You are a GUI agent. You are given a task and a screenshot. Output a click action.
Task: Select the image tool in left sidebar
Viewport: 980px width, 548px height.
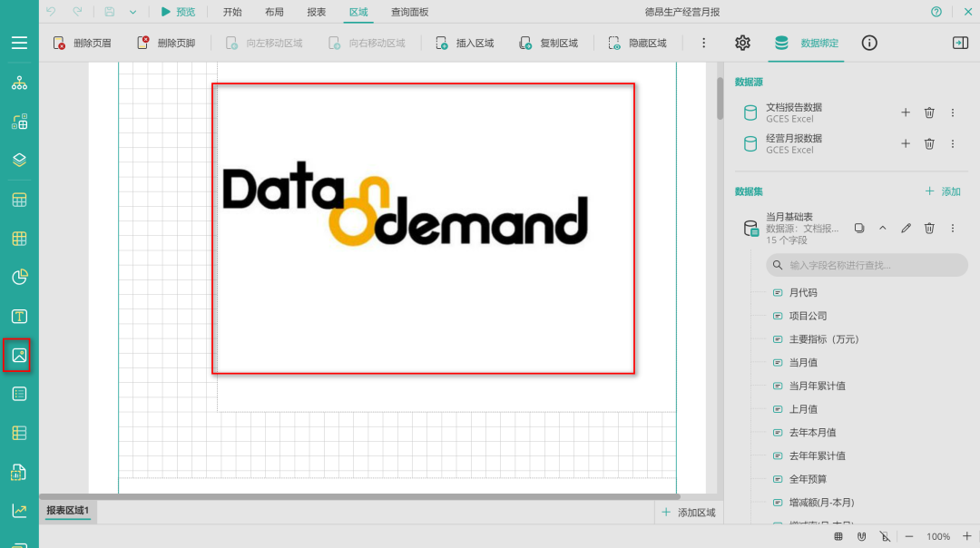click(19, 355)
